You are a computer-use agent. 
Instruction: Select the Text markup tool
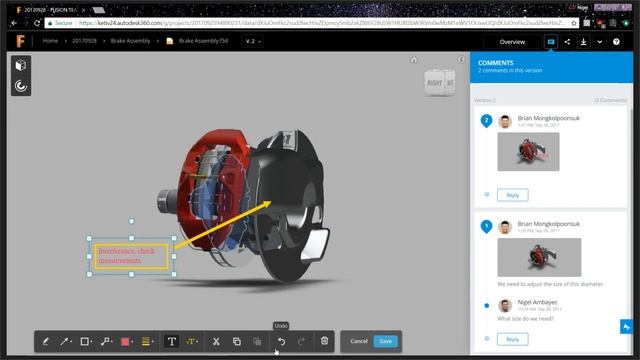point(171,341)
